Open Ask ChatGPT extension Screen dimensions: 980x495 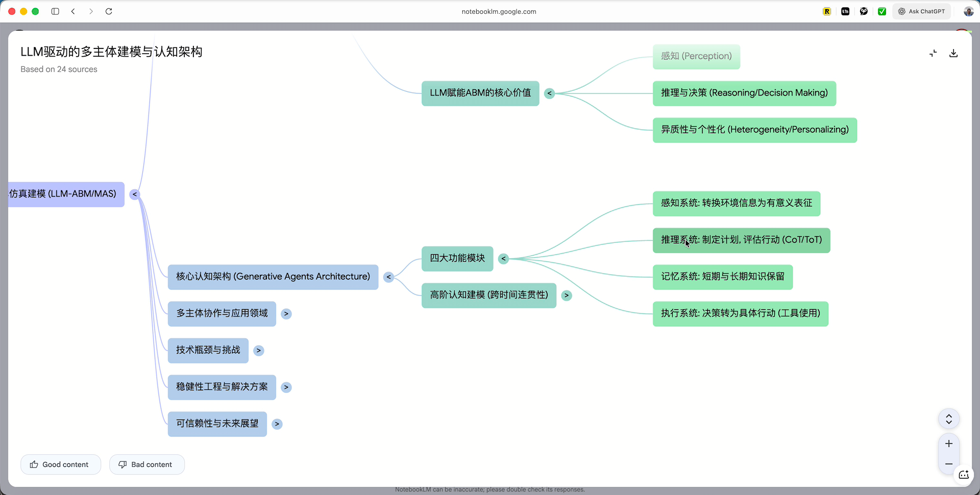[922, 11]
